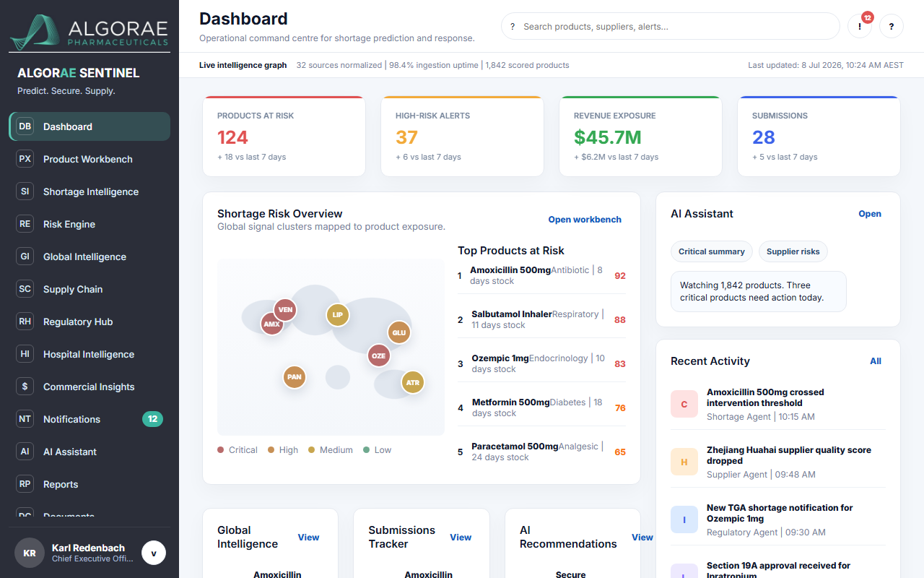Click the High legend color dot
The width and height of the screenshot is (924, 578).
click(x=271, y=450)
